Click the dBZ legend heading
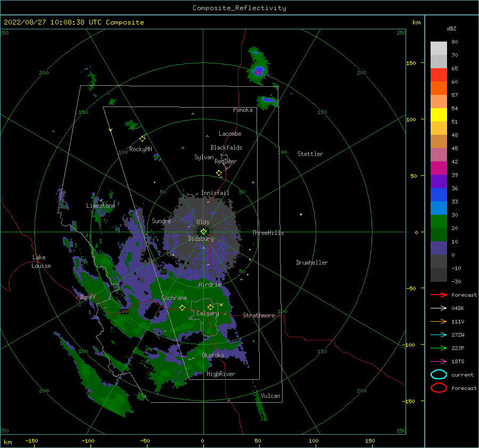Screen dimensions: 479x448 coord(451,28)
